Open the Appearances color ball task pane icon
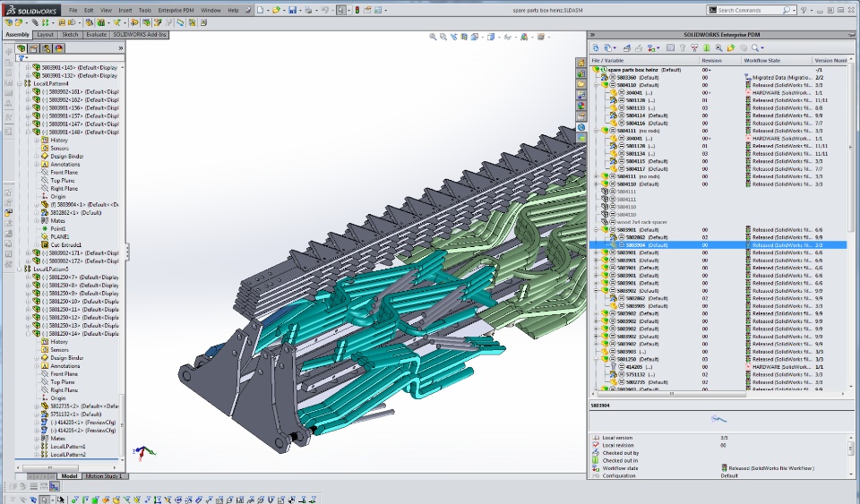 tap(580, 106)
